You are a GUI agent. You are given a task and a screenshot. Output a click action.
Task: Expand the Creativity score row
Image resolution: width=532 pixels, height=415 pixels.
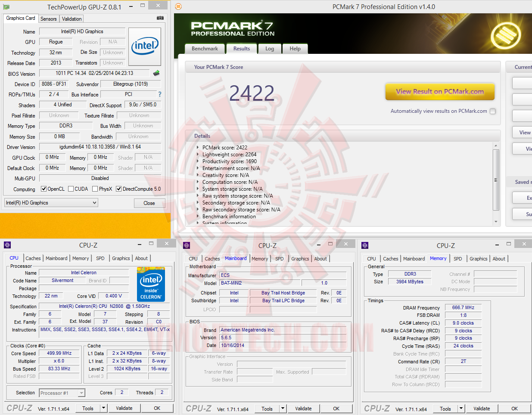coord(198,175)
